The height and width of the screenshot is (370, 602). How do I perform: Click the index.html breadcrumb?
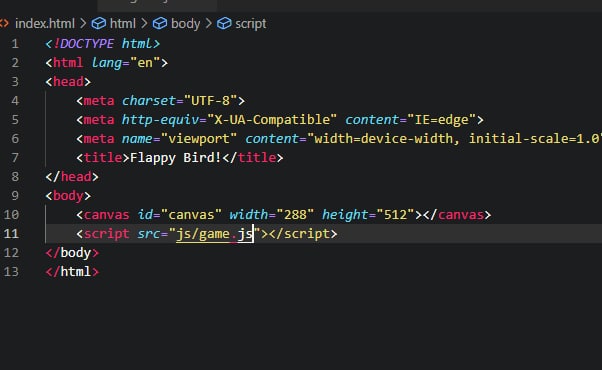[x=45, y=24]
